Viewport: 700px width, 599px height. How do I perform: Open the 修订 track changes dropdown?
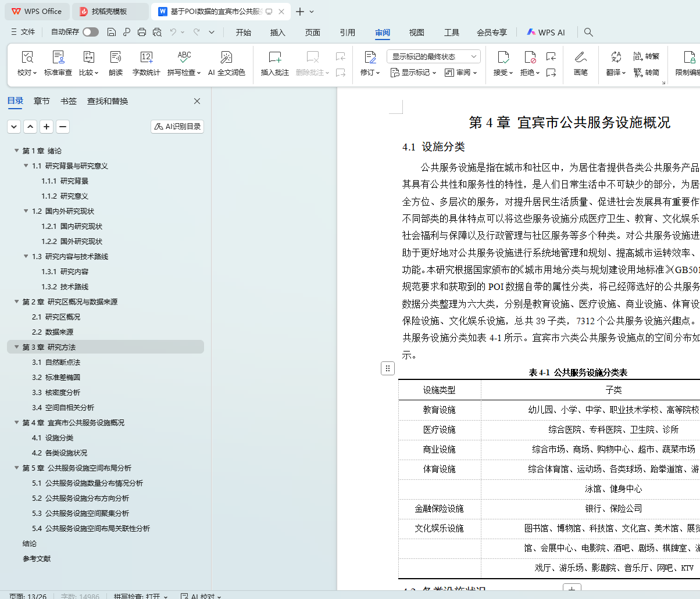coord(377,73)
